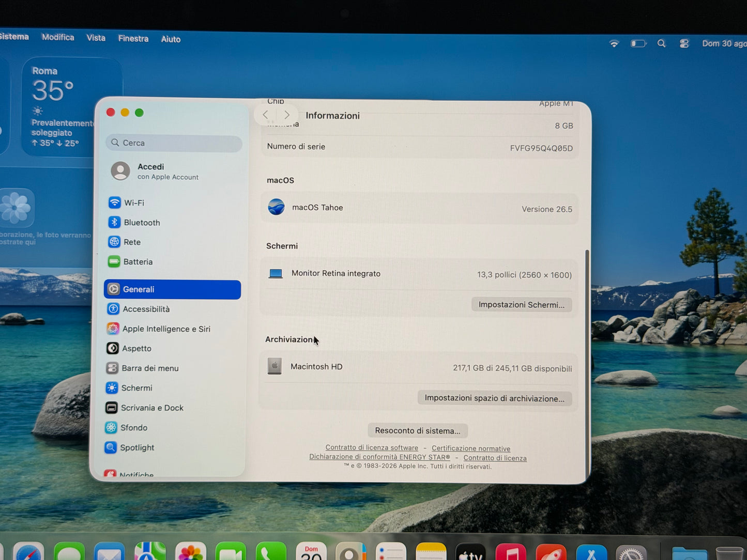Screen dimensions: 747x560
Task: Open Dichiarazione di conformità ENERGY STAR link
Action: pyautogui.click(x=379, y=457)
